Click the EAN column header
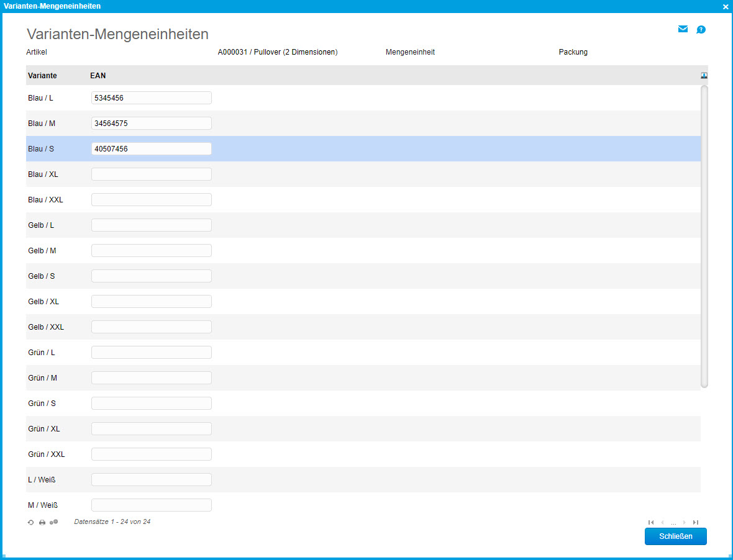 pos(98,76)
